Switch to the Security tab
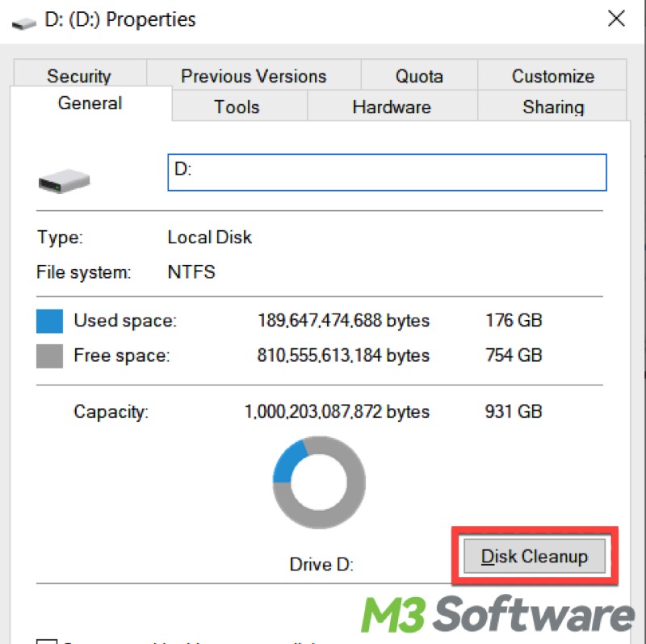The image size is (646, 644). coord(79,75)
